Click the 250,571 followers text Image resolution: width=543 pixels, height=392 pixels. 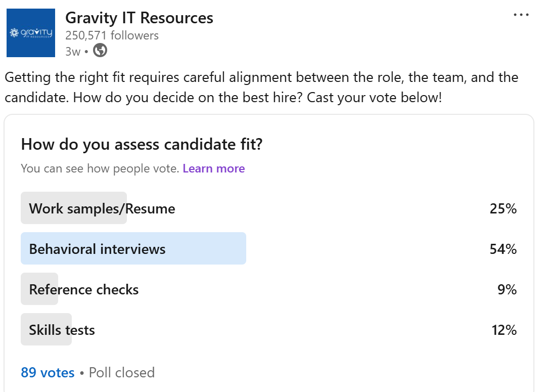[x=112, y=35]
